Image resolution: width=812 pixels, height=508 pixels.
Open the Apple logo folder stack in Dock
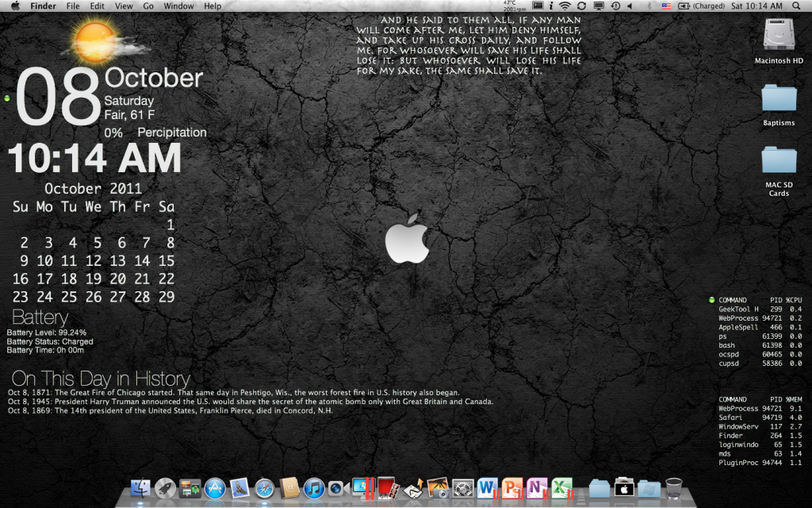point(624,489)
